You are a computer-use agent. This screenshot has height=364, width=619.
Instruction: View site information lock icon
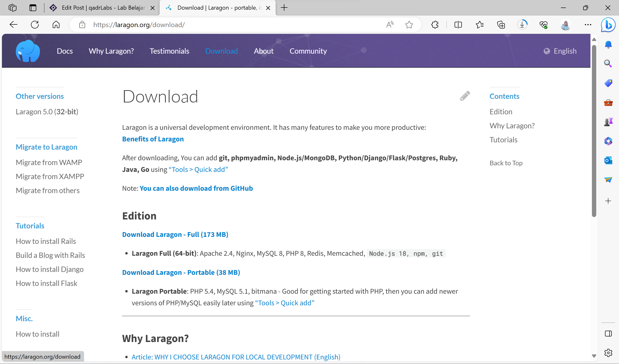(x=82, y=25)
